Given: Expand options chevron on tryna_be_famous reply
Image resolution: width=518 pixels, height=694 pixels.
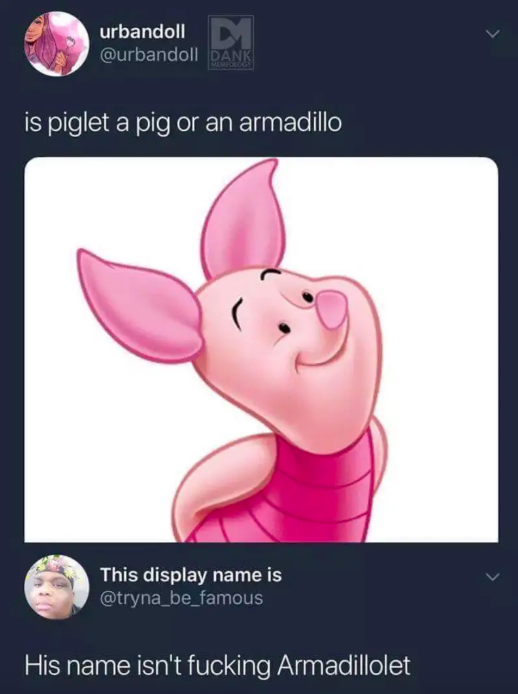Looking at the screenshot, I should pos(492,577).
